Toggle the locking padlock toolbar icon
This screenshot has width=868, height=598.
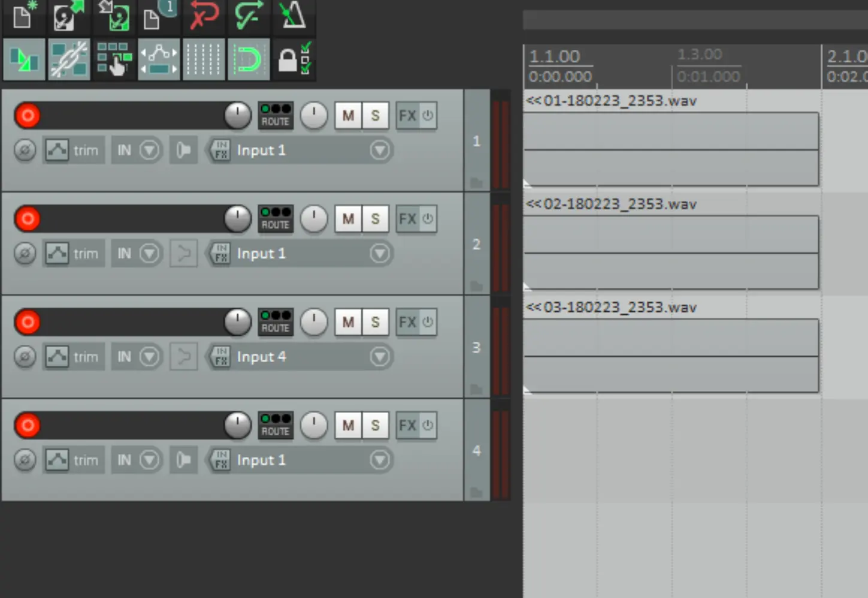click(294, 60)
